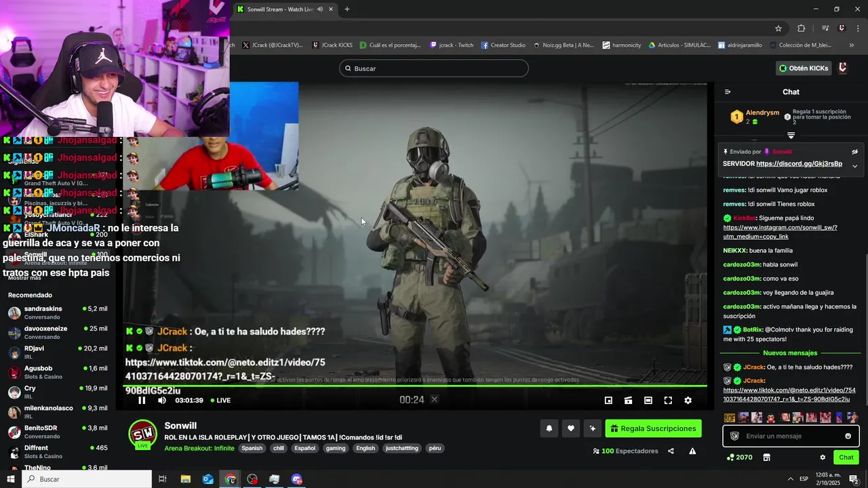The height and width of the screenshot is (488, 868).
Task: Open the harmonicity bookmark
Action: [x=621, y=45]
